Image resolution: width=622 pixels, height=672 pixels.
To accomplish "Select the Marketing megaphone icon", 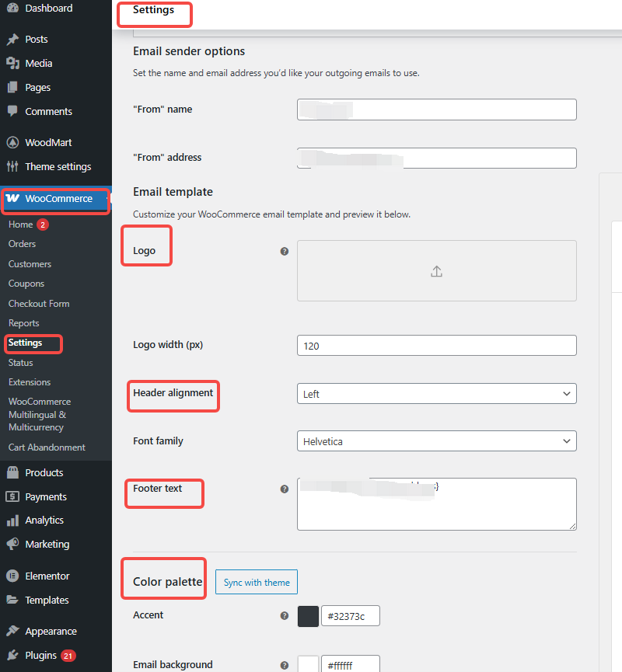I will click(12, 544).
